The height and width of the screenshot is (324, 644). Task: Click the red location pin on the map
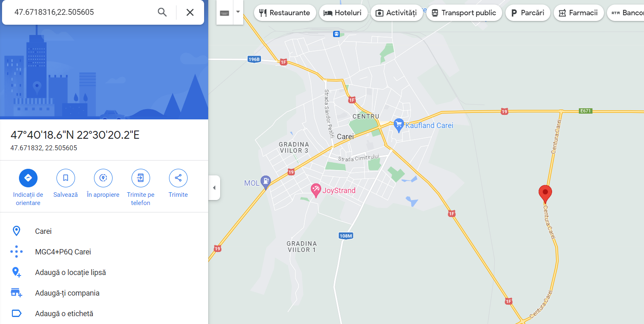545,193
